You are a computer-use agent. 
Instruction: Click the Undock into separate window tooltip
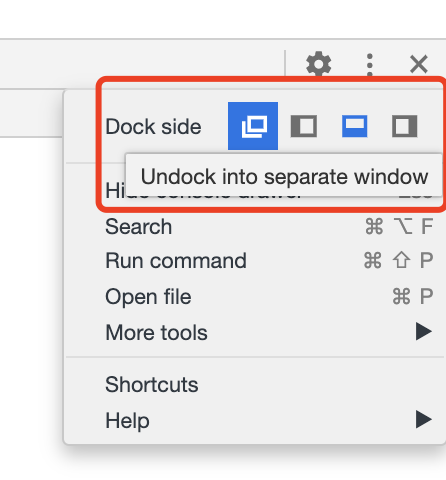pyautogui.click(x=284, y=175)
